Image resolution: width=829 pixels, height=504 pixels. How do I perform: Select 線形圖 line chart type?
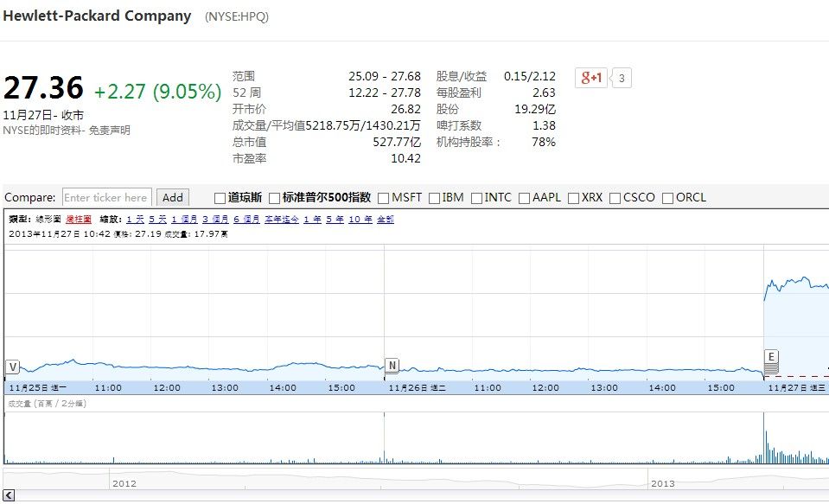[48, 219]
